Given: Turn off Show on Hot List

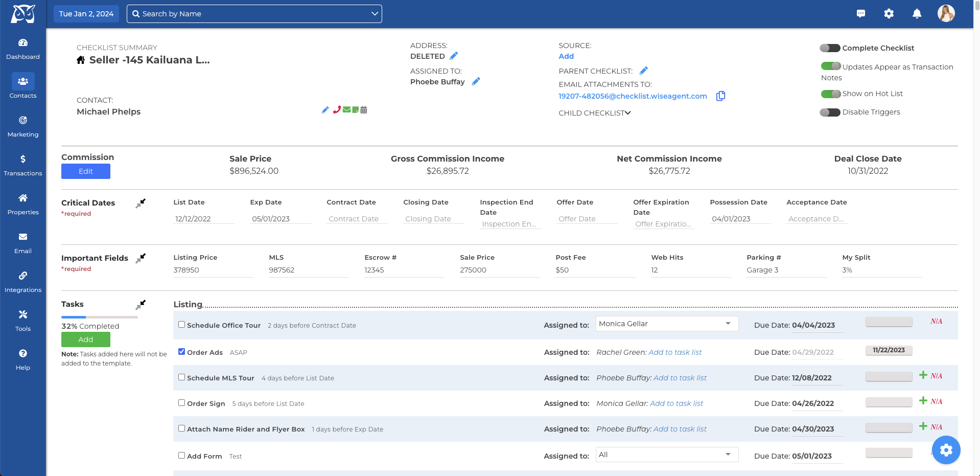Looking at the screenshot, I should [831, 94].
